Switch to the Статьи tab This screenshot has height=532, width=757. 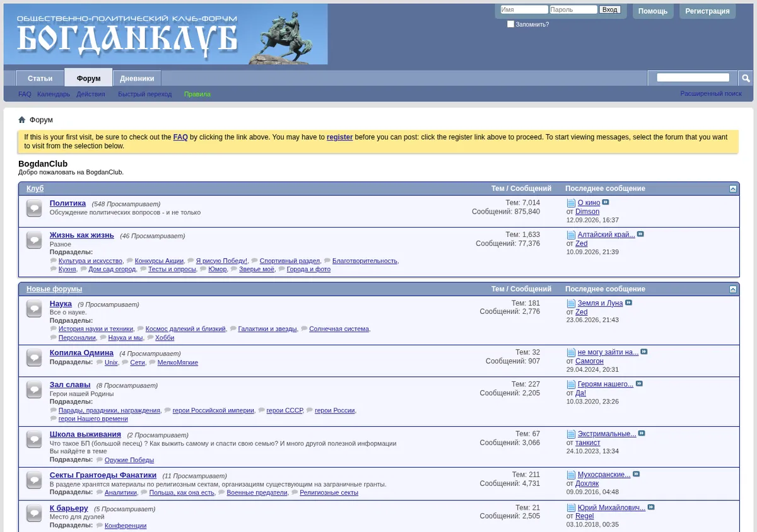[40, 78]
